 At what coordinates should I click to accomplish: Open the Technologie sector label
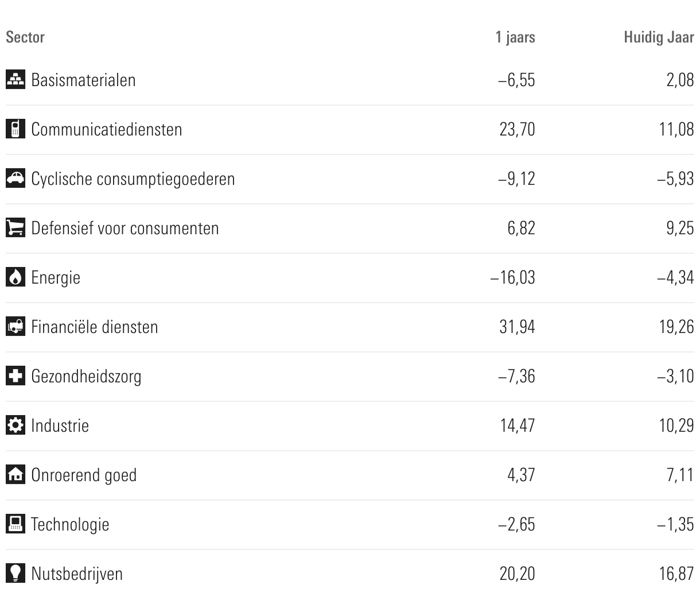[x=70, y=524]
